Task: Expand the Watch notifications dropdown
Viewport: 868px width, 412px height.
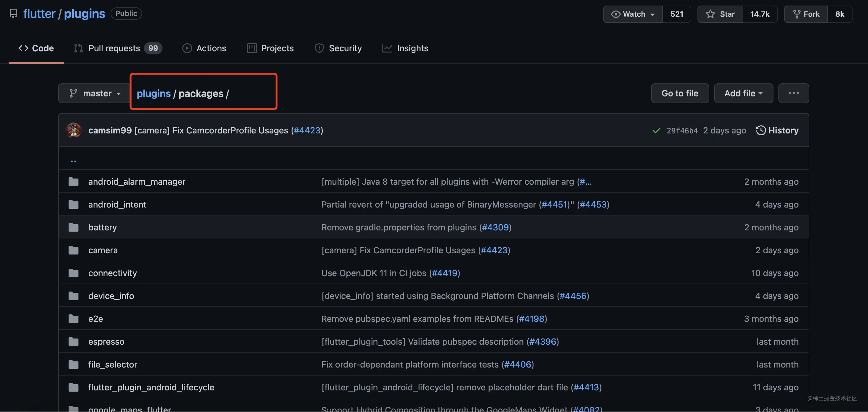Action: click(x=633, y=14)
